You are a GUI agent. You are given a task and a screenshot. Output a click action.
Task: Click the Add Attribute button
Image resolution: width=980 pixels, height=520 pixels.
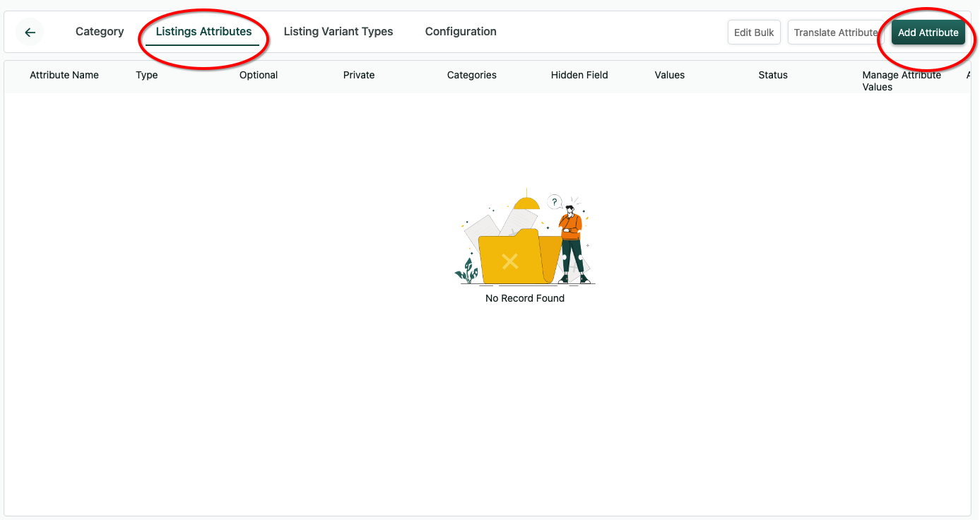(x=928, y=32)
